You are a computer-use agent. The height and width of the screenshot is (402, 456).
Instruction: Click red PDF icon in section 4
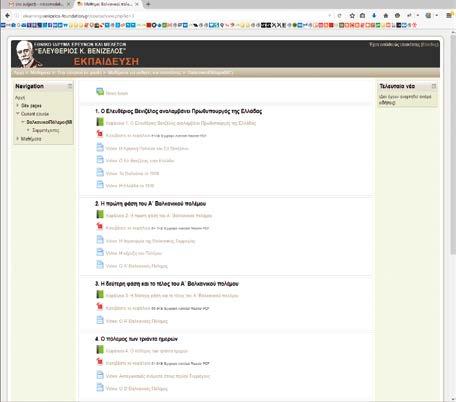(100, 362)
